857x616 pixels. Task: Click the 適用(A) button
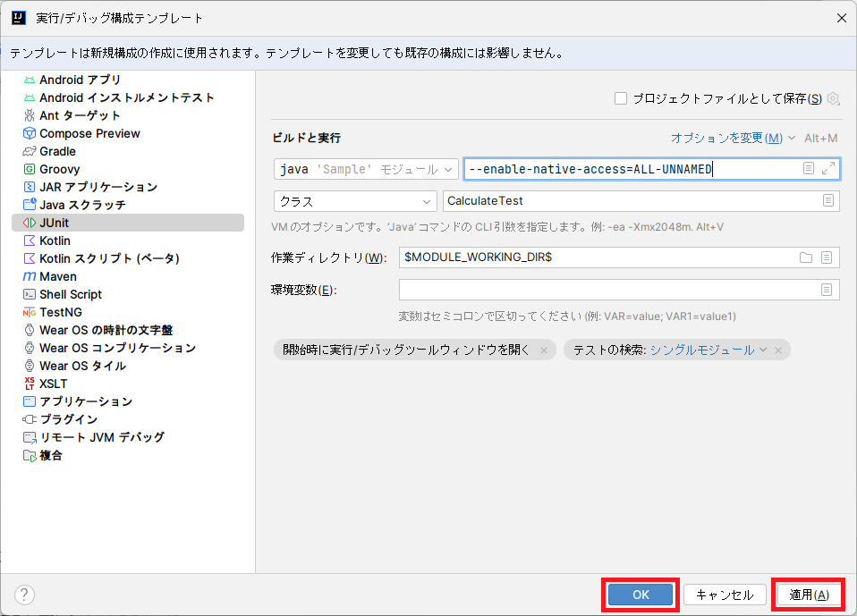tap(809, 595)
